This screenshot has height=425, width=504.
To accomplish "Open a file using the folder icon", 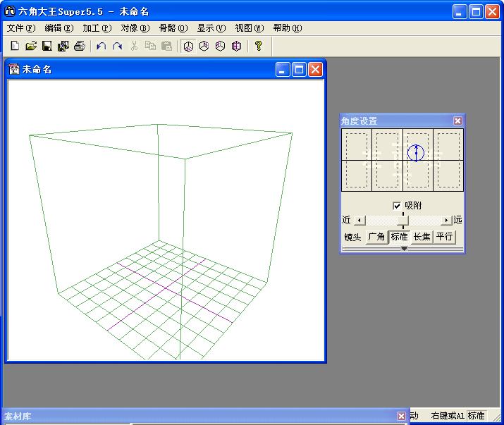I will pyautogui.click(x=31, y=47).
